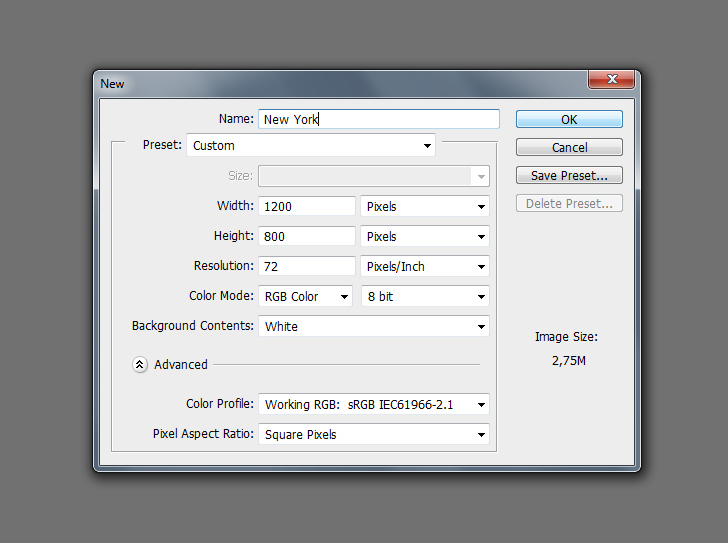
Task: Change the 8 bit depth dropdown
Action: [424, 297]
